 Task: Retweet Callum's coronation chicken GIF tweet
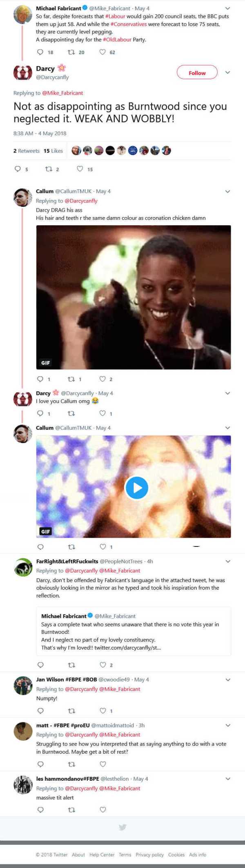71,379
